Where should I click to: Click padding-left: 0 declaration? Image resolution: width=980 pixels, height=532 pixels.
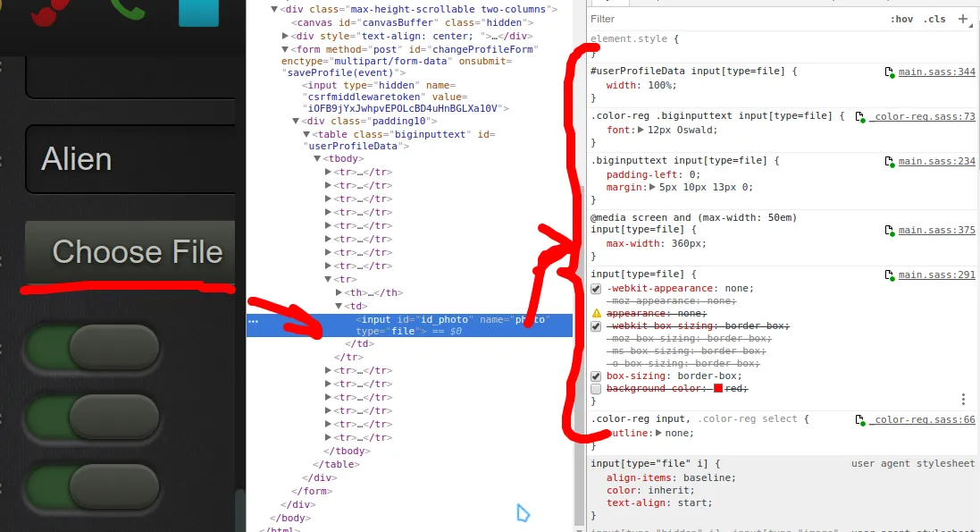pos(653,174)
